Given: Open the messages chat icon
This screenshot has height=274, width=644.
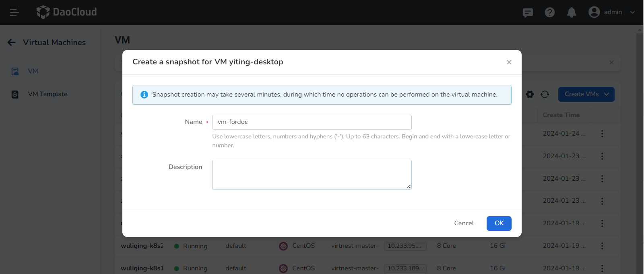Looking at the screenshot, I should click(x=528, y=12).
